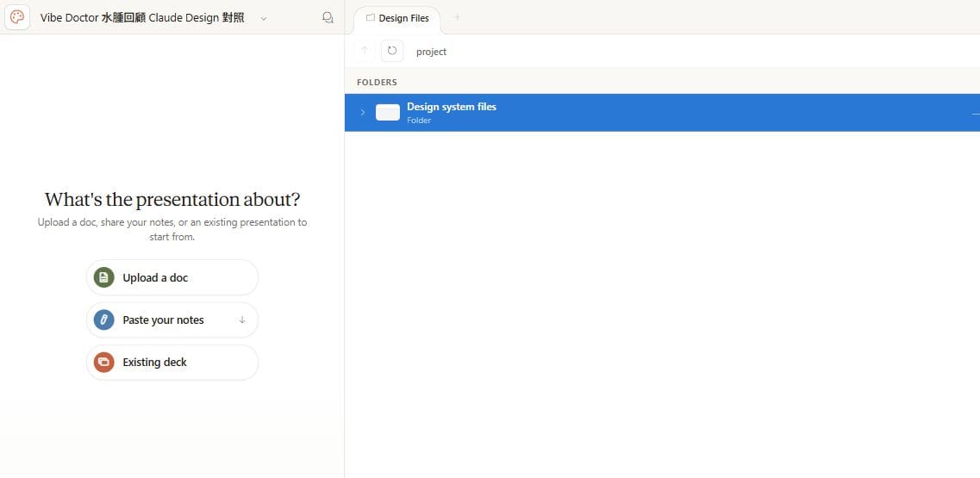Choose Paste your notes option
The image size is (980, 478).
click(x=172, y=320)
